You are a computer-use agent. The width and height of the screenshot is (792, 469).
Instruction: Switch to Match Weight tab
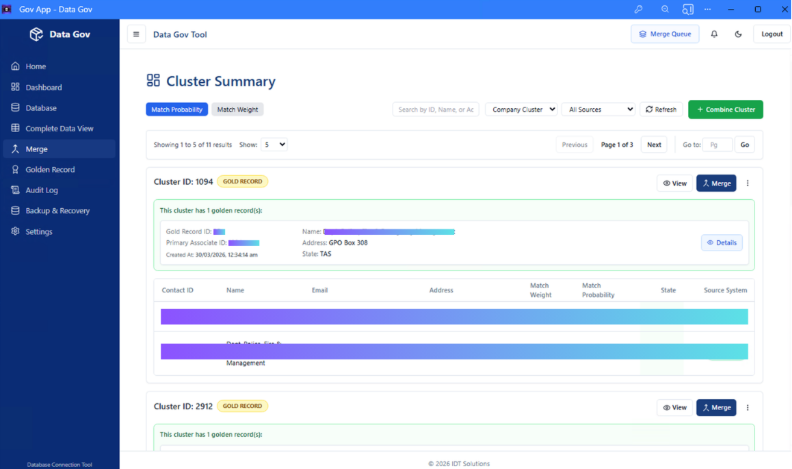[237, 110]
